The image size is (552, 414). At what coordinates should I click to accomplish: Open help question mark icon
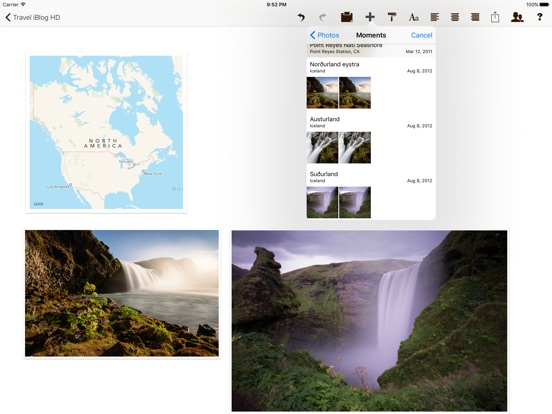tap(539, 17)
